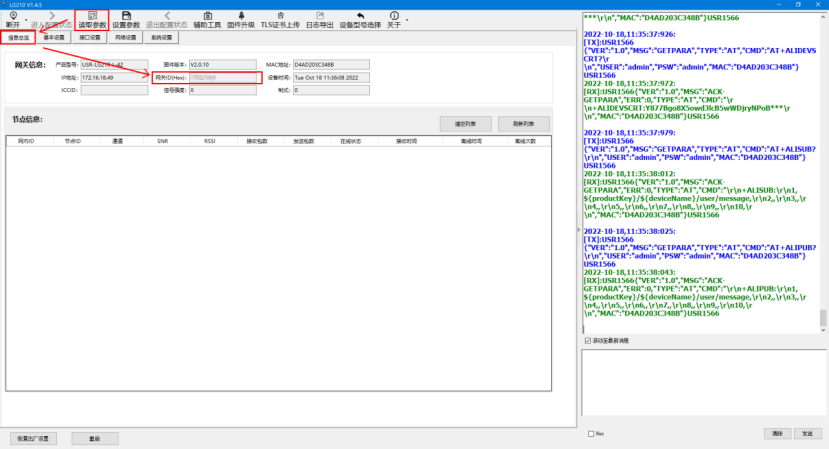Click the TLS证书上传 certificate upload icon

pyautogui.click(x=280, y=19)
